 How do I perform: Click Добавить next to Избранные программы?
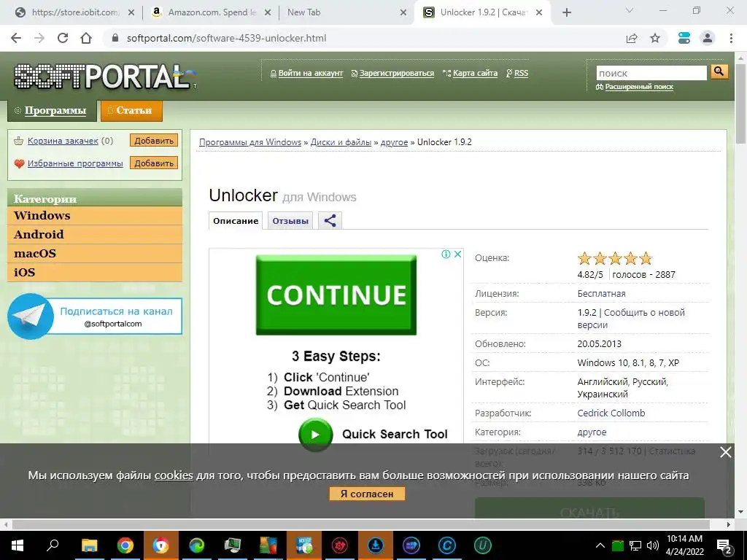click(154, 163)
